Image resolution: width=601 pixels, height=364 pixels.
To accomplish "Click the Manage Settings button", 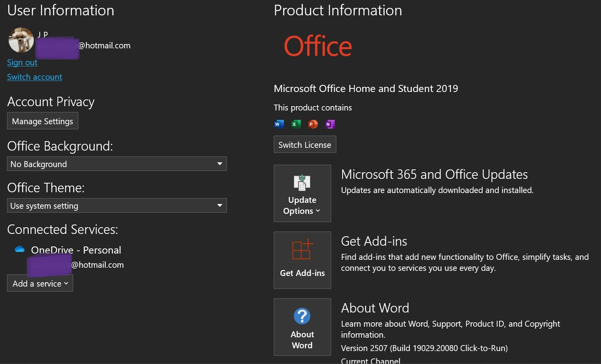I will coord(42,121).
